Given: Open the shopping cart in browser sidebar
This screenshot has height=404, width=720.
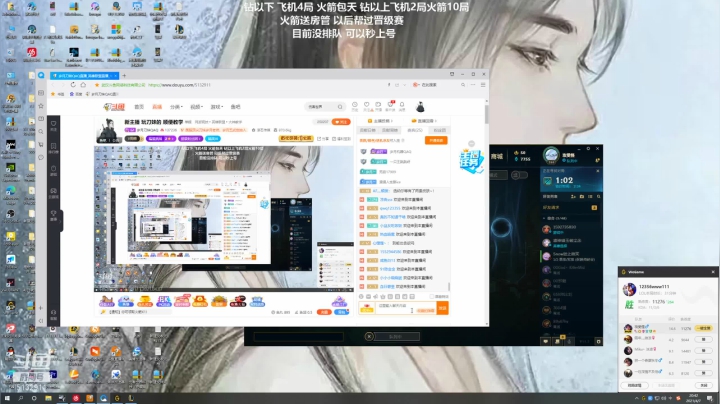Looking at the screenshot, I should pos(41,145).
